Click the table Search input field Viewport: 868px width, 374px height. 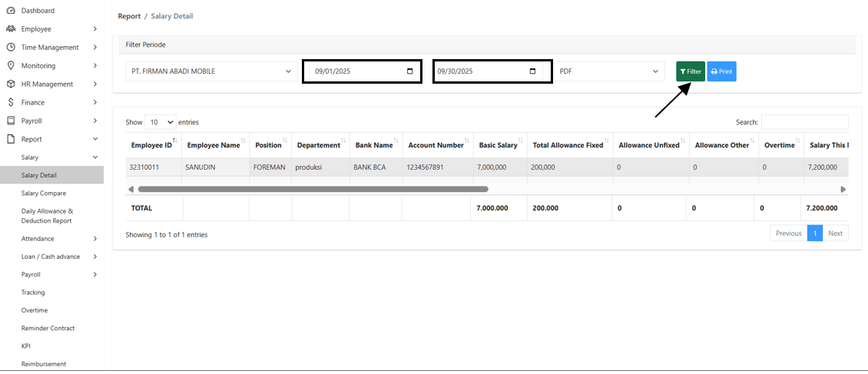coord(804,122)
